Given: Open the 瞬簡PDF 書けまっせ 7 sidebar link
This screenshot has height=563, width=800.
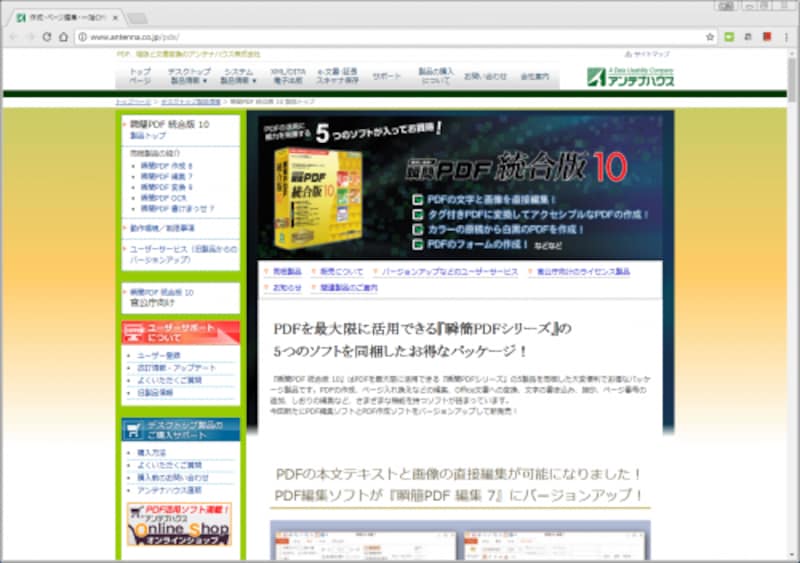Looking at the screenshot, I should [177, 209].
